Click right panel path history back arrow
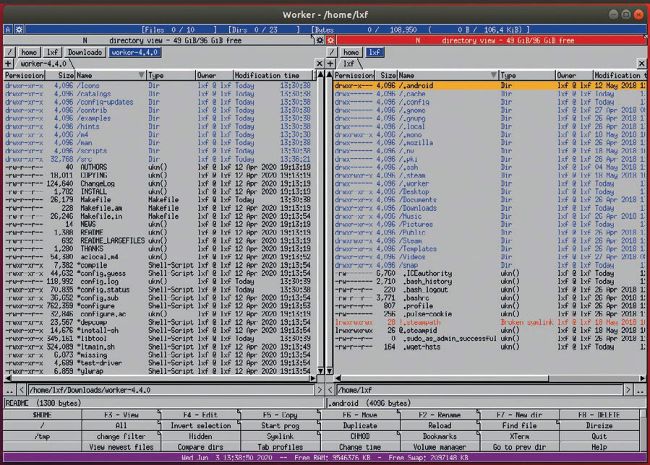The height and width of the screenshot is (465, 650). point(330,390)
